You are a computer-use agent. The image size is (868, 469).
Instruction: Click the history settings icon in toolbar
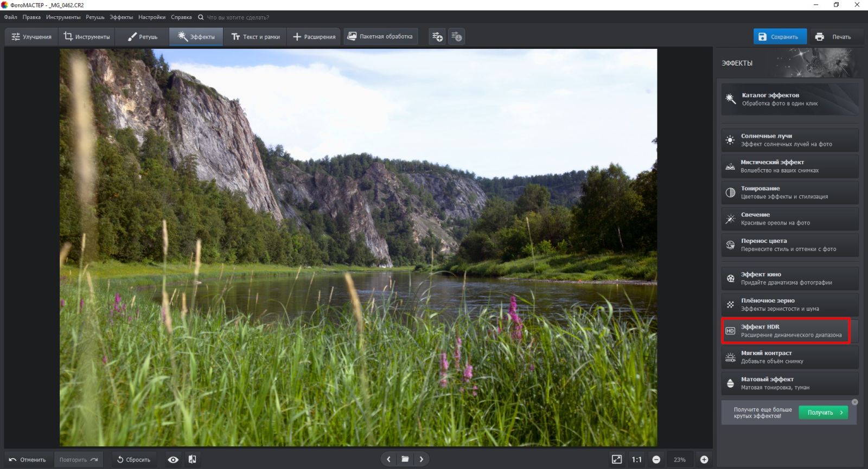(457, 37)
